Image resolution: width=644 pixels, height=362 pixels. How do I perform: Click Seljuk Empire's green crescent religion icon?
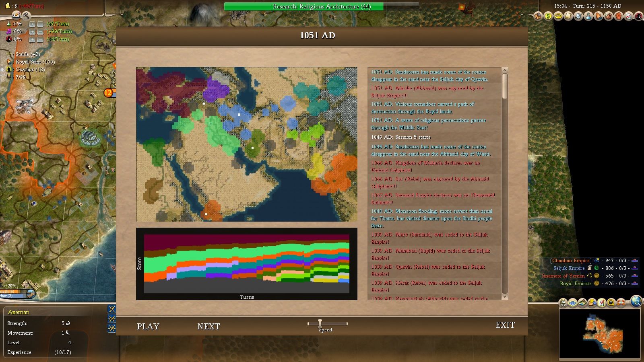pyautogui.click(x=597, y=268)
